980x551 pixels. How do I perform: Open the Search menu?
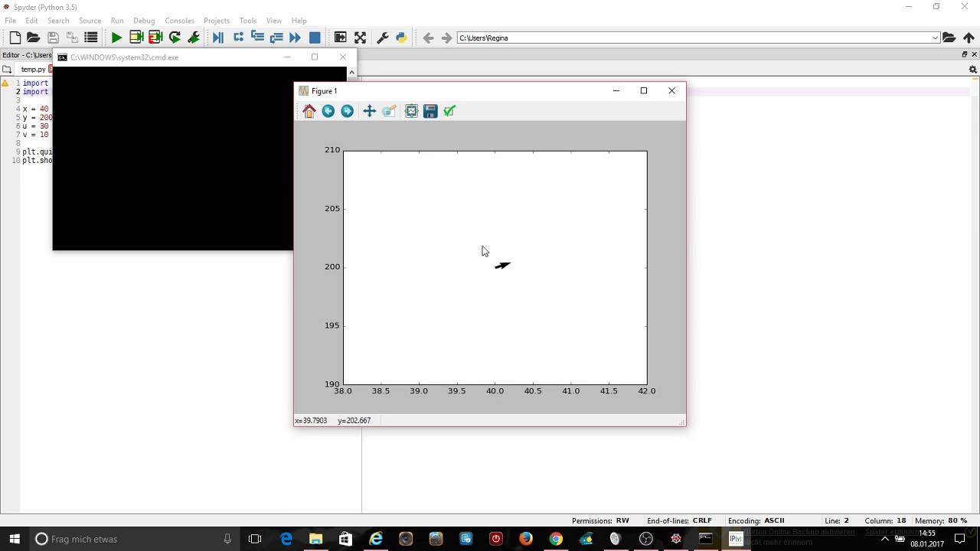click(x=58, y=21)
